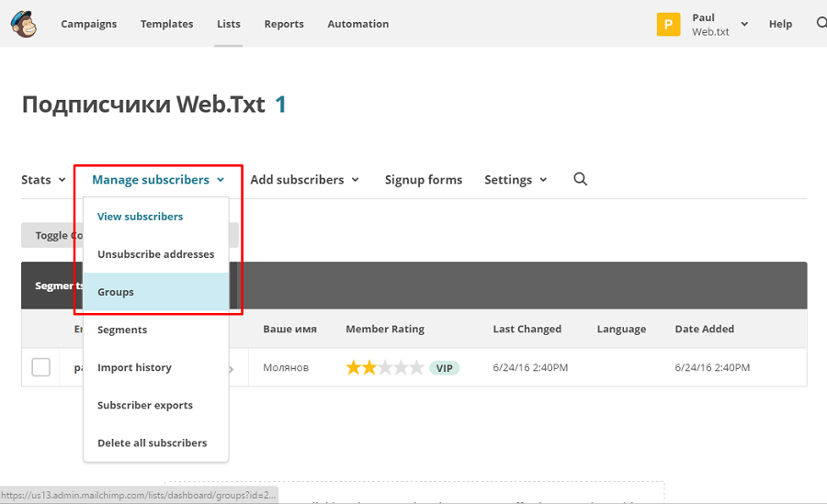The image size is (827, 504).
Task: Expand the Paul Web.txt account dropdown arrow
Action: point(744,24)
